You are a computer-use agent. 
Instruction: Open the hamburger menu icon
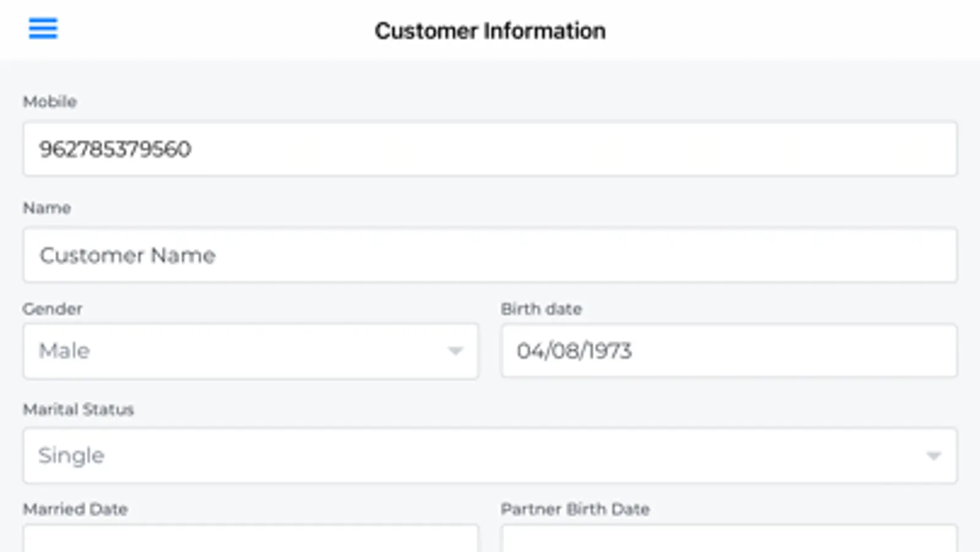(43, 28)
